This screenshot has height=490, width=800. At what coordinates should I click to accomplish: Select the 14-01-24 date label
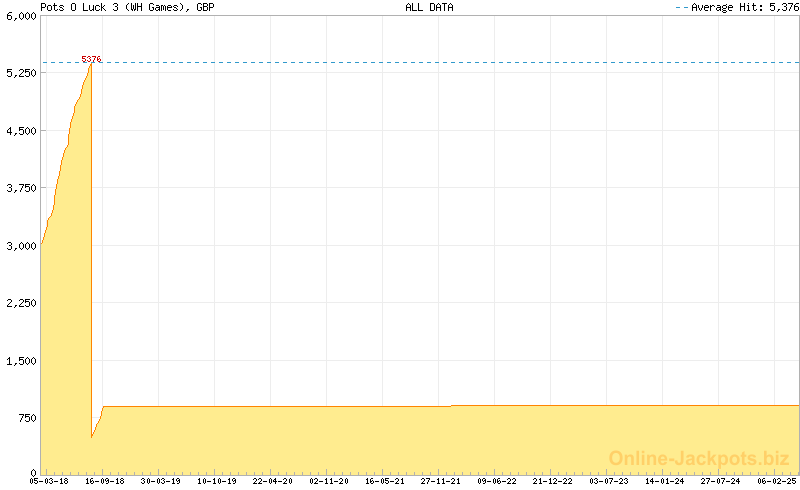664,481
